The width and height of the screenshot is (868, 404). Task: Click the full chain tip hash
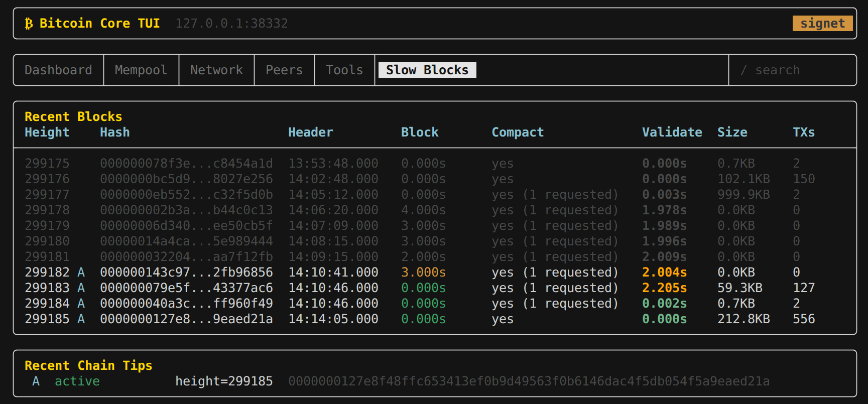tap(529, 381)
